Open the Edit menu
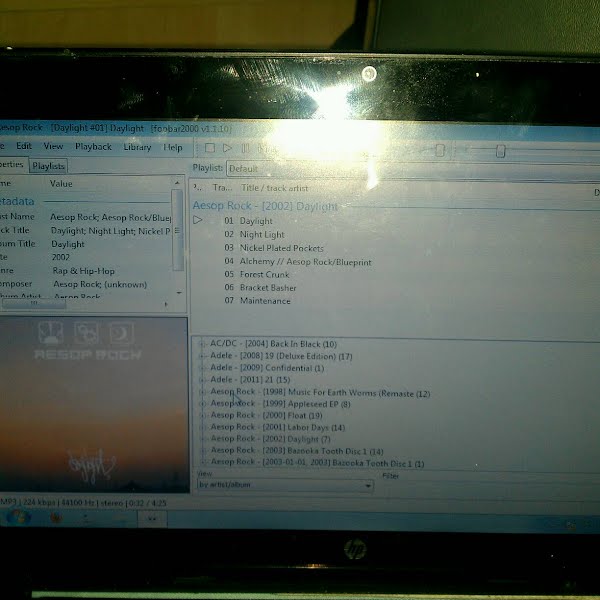 coord(24,146)
